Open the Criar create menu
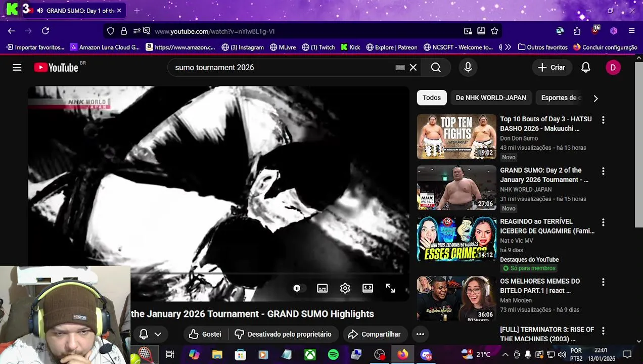Screen dimensions: 643x364 coord(552,67)
